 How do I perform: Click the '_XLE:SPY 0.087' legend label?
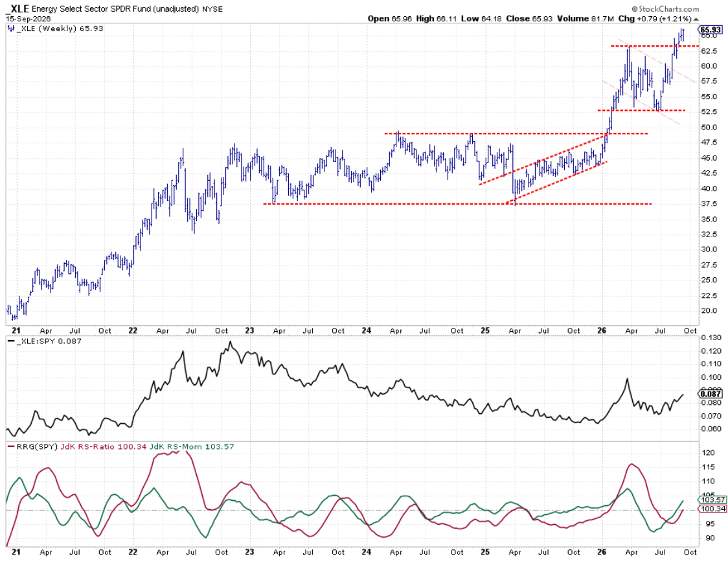pos(49,341)
